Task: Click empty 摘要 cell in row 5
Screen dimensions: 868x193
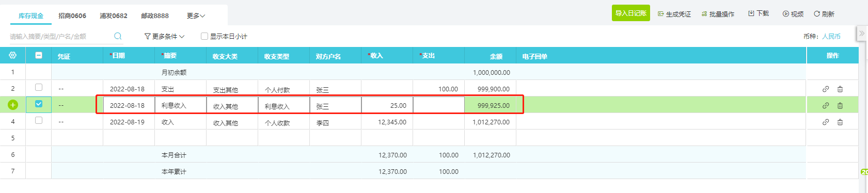Action: pyautogui.click(x=181, y=138)
